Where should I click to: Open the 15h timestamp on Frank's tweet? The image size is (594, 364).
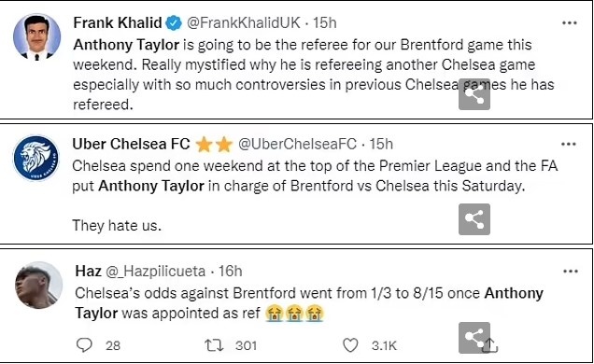325,23
